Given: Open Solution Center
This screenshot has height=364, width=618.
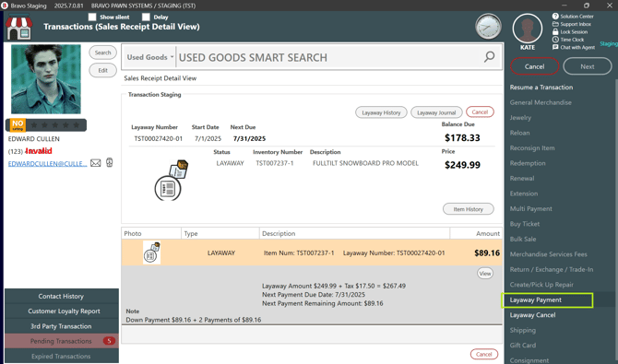Looking at the screenshot, I should [x=573, y=17].
